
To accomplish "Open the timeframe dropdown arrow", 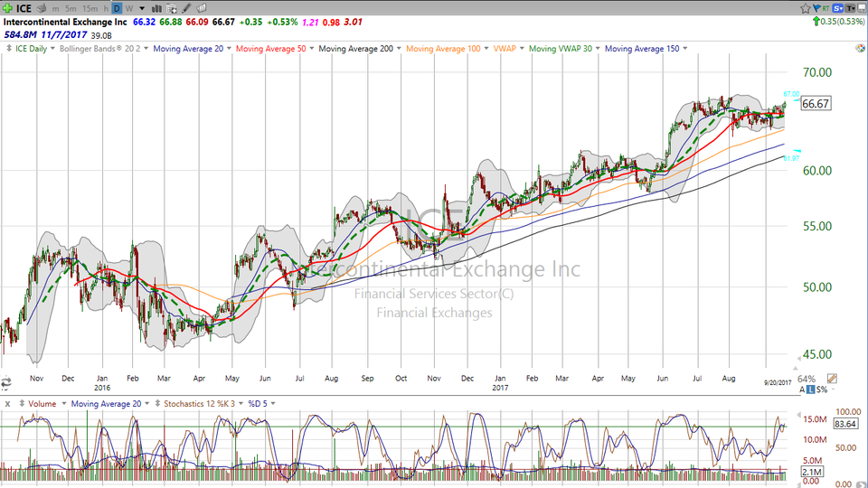I will tap(142, 9).
